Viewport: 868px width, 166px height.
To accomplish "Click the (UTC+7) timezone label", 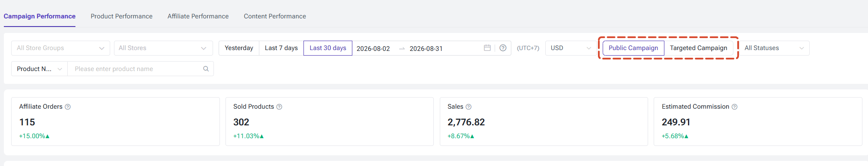I will coord(528,48).
